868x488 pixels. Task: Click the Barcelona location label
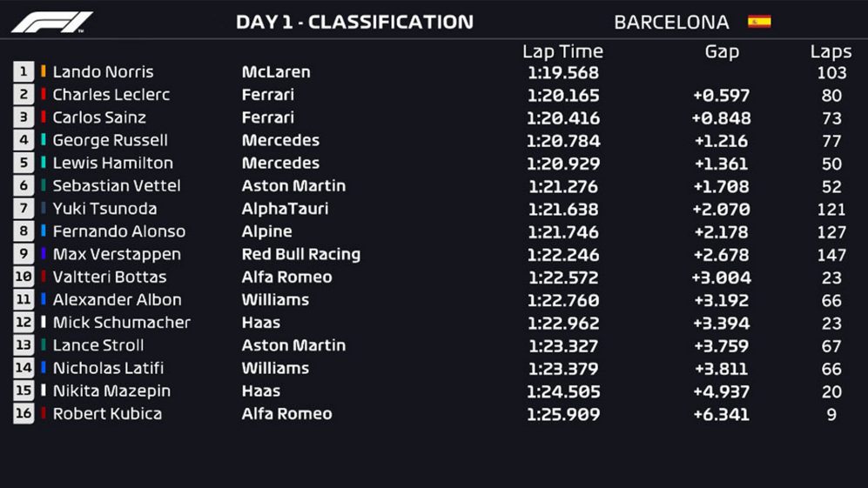click(x=671, y=22)
